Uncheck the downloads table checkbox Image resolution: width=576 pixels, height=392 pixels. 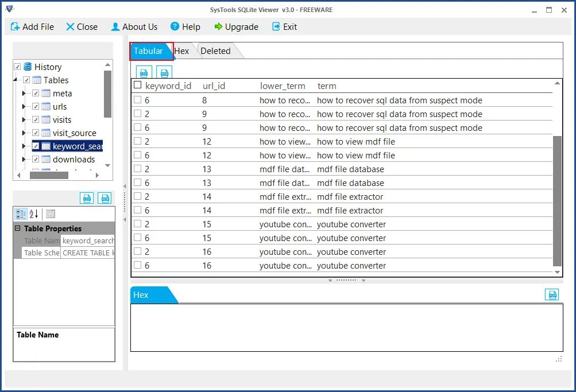36,160
